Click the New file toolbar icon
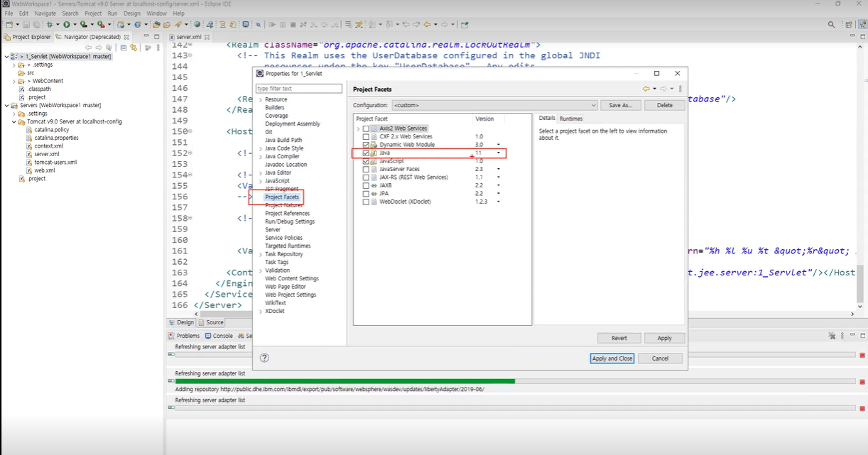Image resolution: width=868 pixels, height=455 pixels. (x=8, y=24)
